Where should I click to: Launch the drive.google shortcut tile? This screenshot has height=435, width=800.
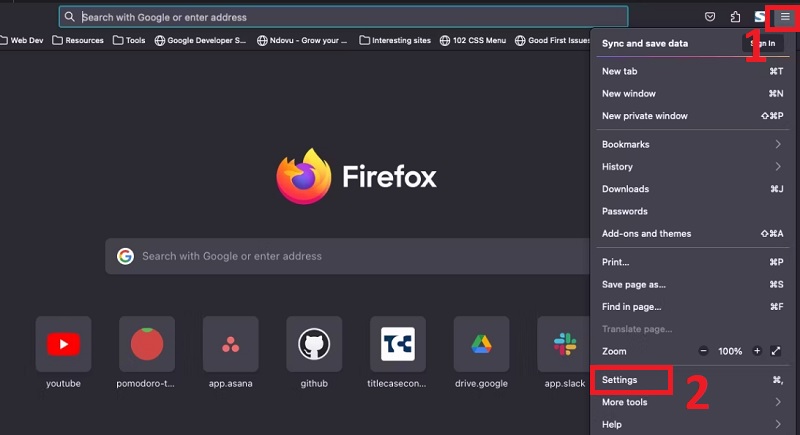coord(481,345)
